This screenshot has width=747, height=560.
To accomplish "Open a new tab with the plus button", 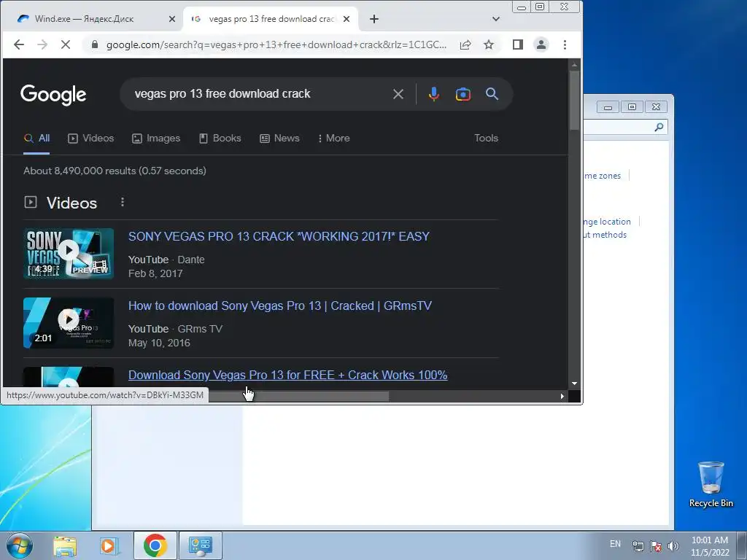I will 374,19.
